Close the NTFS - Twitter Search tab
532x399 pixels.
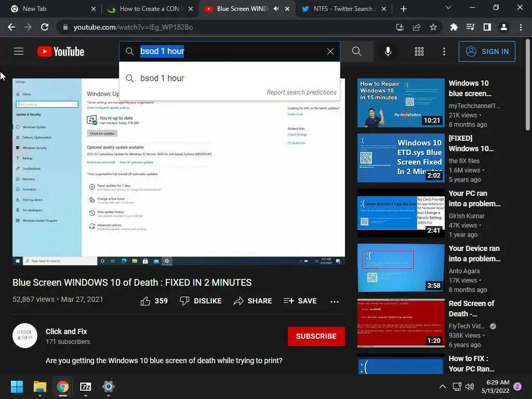tap(384, 9)
